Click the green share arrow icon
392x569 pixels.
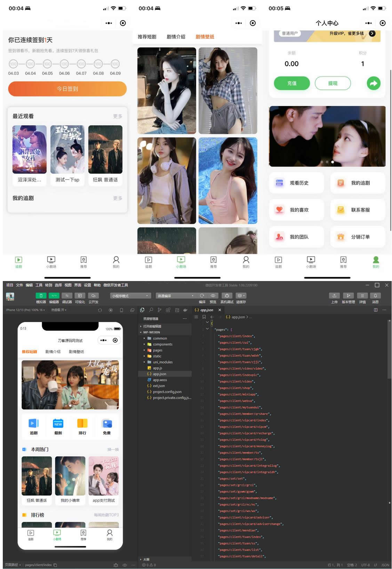tap(373, 83)
